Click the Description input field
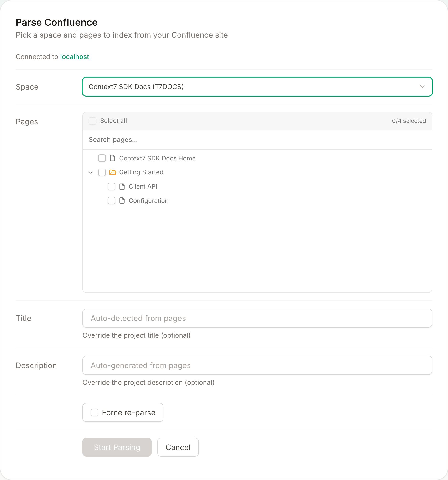The height and width of the screenshot is (480, 448). pos(257,365)
